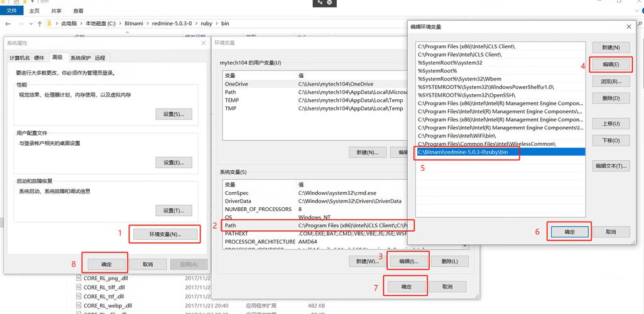Click 取消 in the 系统属性 dialog
Viewport: 644px width, 314px height.
(x=148, y=264)
